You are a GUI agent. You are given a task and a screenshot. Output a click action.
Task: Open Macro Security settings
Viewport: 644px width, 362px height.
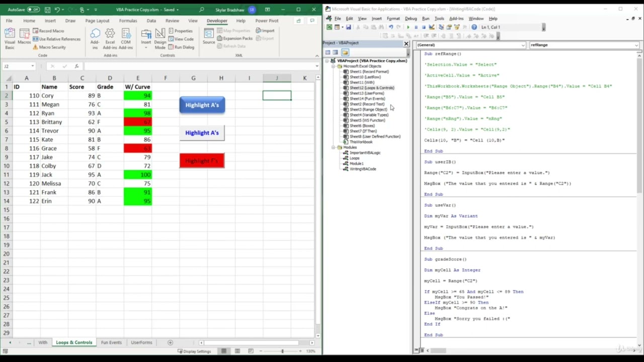click(49, 47)
